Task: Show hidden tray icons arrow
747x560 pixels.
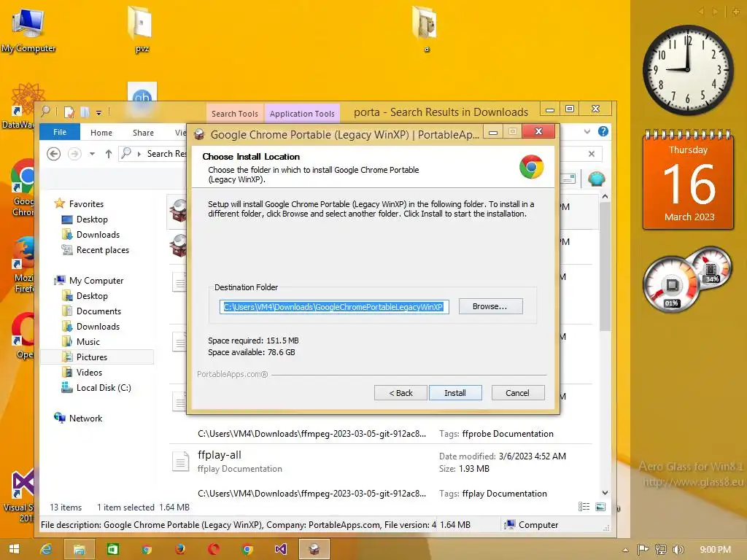Action: pyautogui.click(x=625, y=550)
